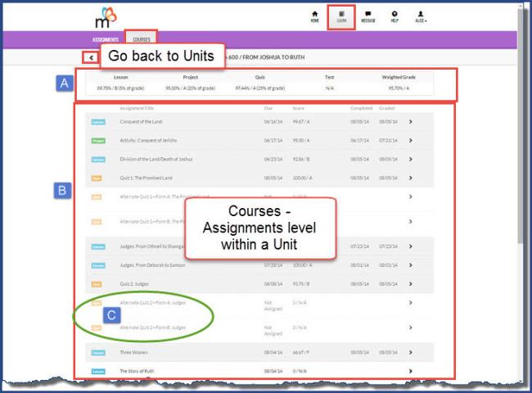Click the Lesson badge beside Three Women
Image resolution: width=532 pixels, height=393 pixels.
pos(98,353)
